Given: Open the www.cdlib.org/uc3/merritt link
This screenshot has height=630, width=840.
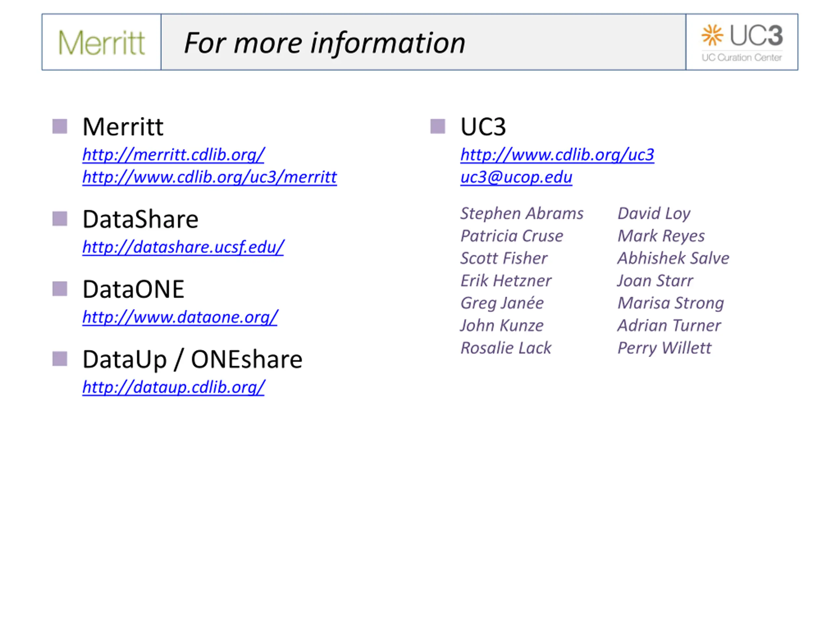Looking at the screenshot, I should 210,177.
